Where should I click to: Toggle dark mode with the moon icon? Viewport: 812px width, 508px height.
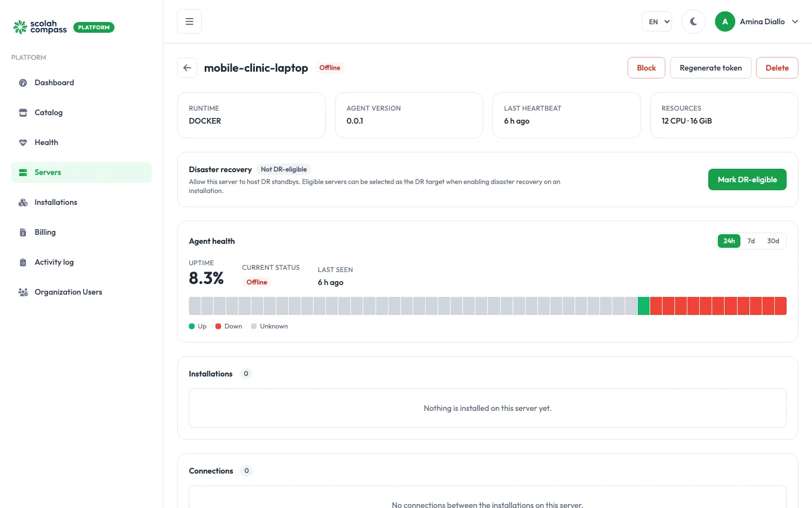(694, 21)
